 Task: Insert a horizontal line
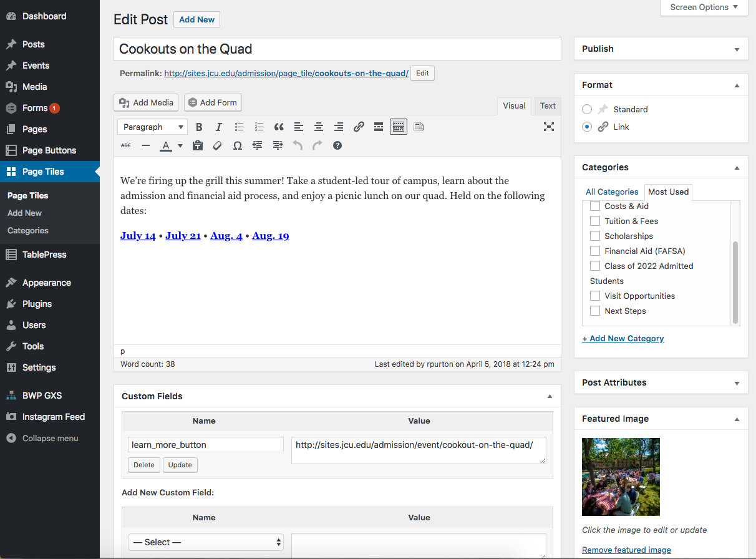coord(146,145)
